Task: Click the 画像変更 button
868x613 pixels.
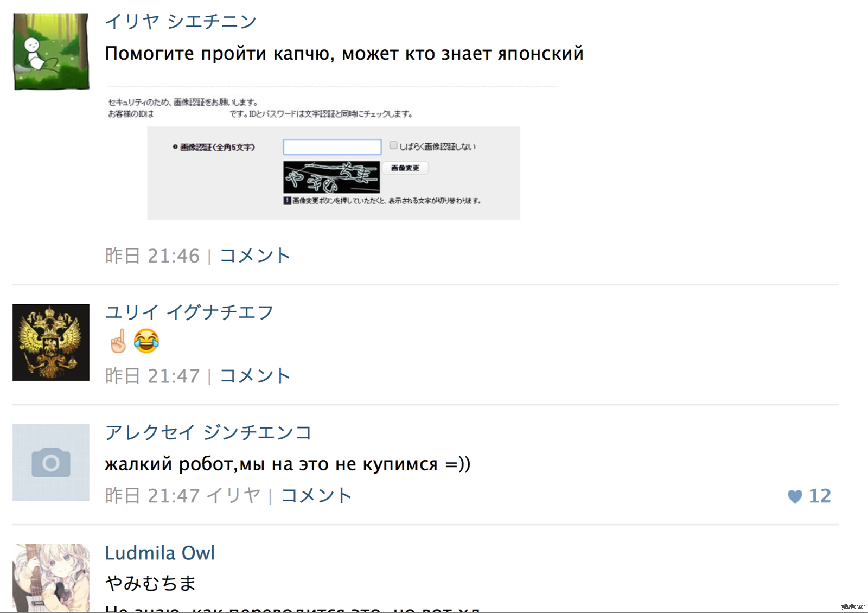Action: pyautogui.click(x=405, y=168)
